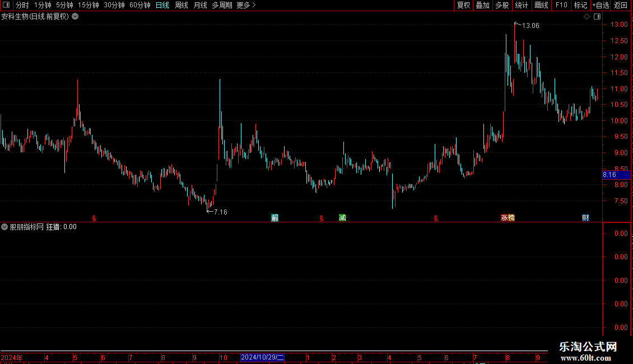This screenshot has height=364, width=633.
Task: Toggle the right side panel icon
Action: coord(597,17)
